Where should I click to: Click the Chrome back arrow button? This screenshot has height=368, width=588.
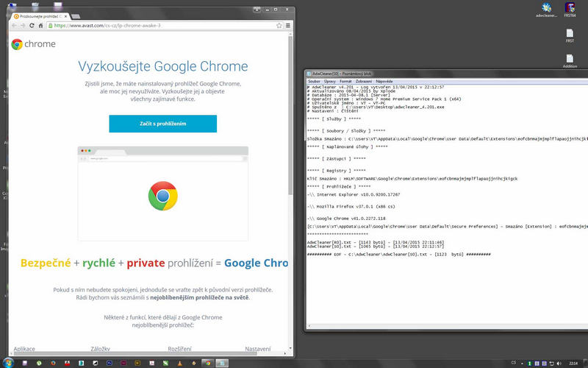(13, 25)
